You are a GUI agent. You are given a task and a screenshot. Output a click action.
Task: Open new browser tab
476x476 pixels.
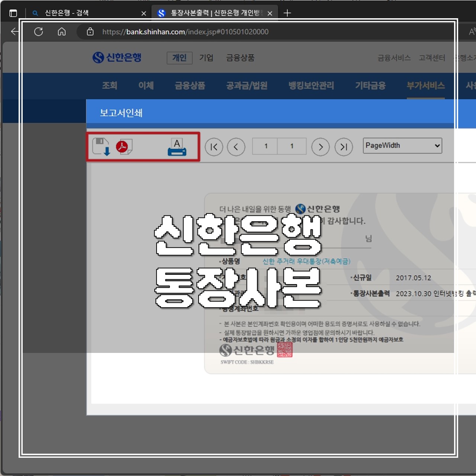pos(287,13)
